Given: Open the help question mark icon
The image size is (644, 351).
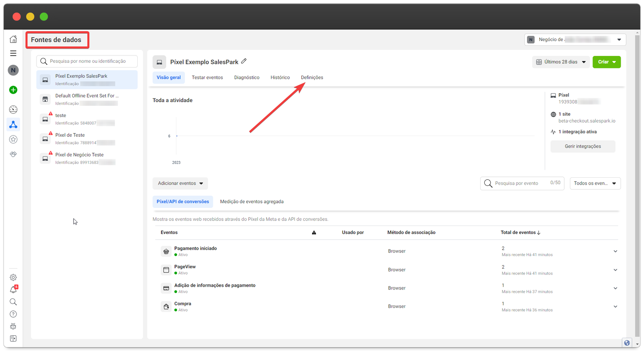Looking at the screenshot, I should (13, 314).
